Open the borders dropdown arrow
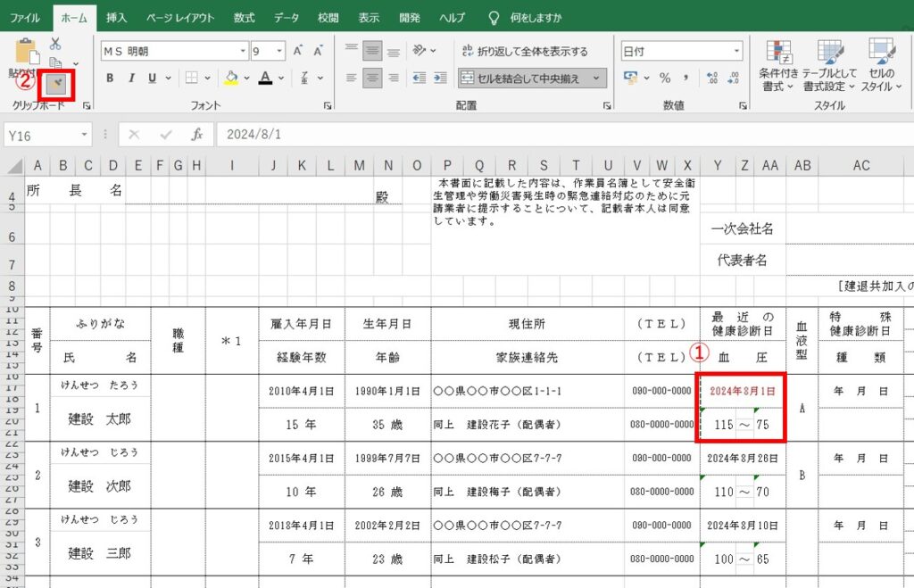This screenshot has height=588, width=914. click(207, 78)
